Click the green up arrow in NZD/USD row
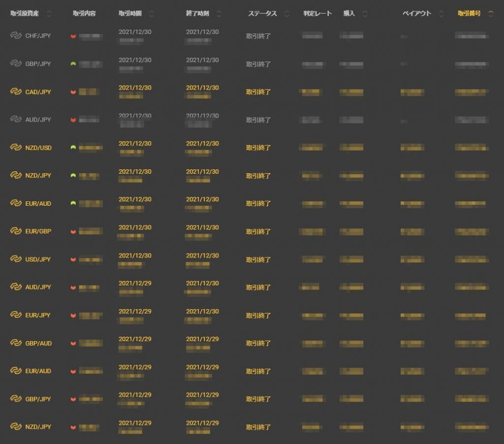The image size is (504, 444). click(73, 147)
